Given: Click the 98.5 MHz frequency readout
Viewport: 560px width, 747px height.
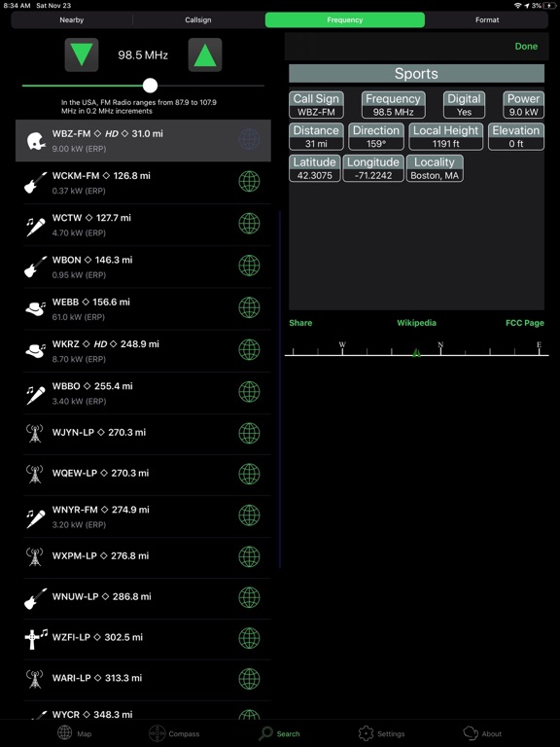Looking at the screenshot, I should (x=143, y=55).
